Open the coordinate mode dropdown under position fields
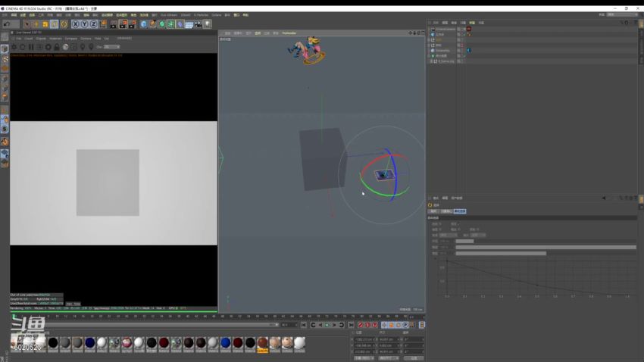This screenshot has width=644, height=362. click(x=364, y=358)
